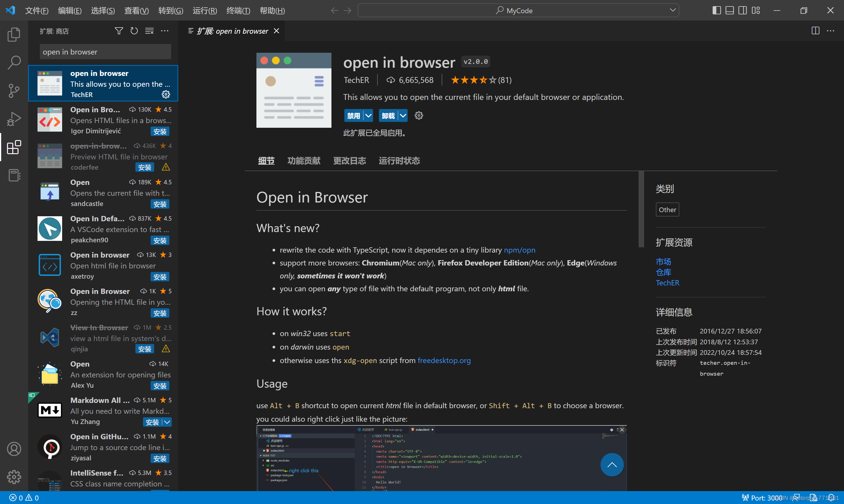Expand the 禁用 (disable) dropdown arrow
Image resolution: width=844 pixels, height=504 pixels.
368,115
